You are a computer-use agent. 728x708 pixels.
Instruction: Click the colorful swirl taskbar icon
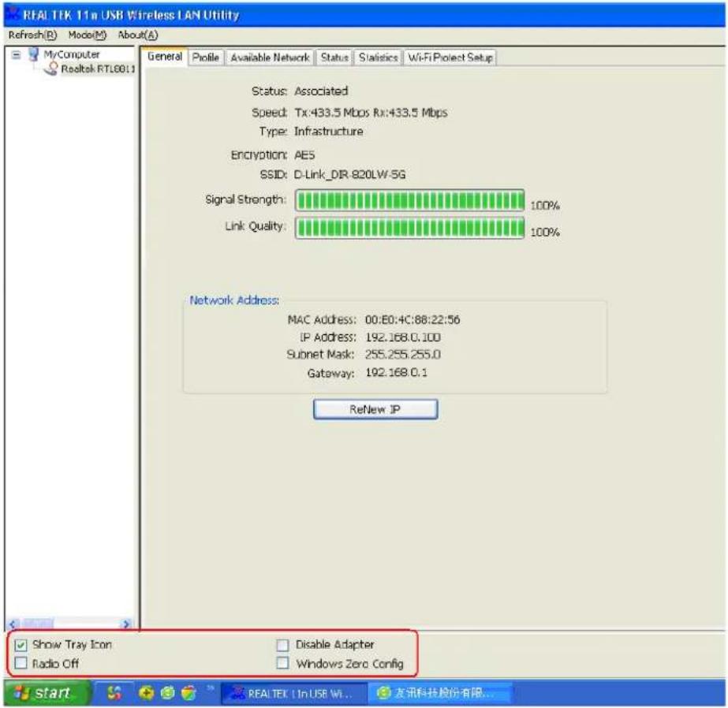point(114,693)
